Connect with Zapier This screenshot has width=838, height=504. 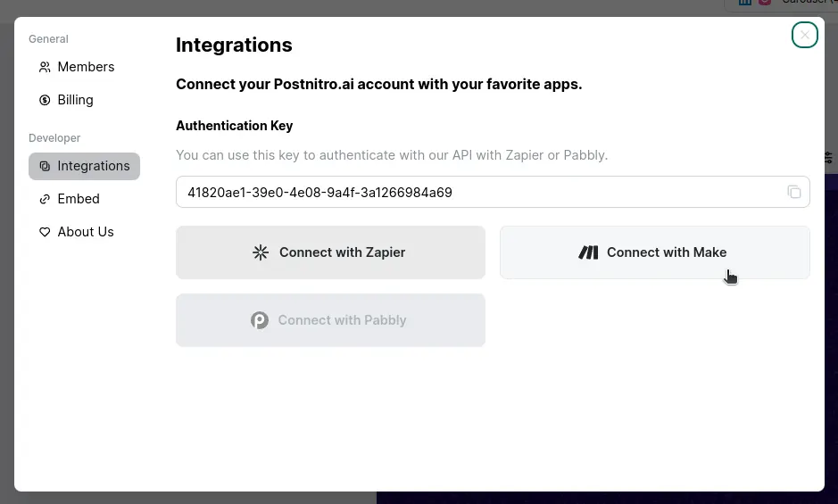[330, 252]
